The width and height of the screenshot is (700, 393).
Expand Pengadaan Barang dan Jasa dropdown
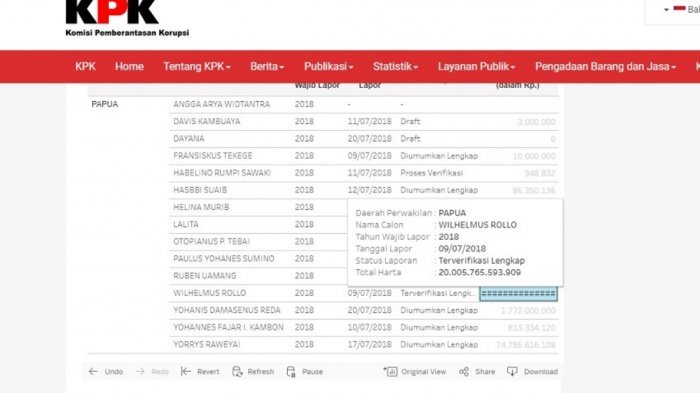pos(605,67)
